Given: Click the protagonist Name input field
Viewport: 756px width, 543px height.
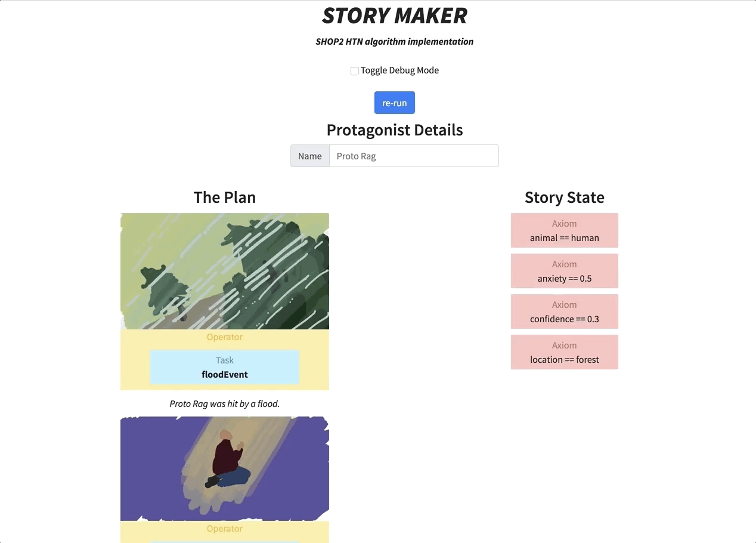Looking at the screenshot, I should pyautogui.click(x=413, y=156).
